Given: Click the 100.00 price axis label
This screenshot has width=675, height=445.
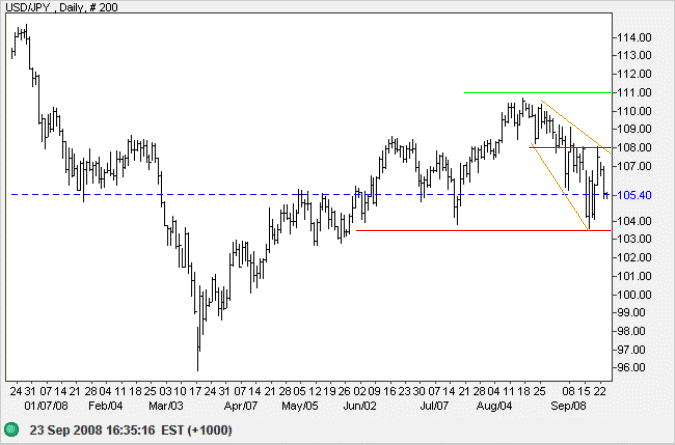Looking at the screenshot, I should tap(634, 295).
